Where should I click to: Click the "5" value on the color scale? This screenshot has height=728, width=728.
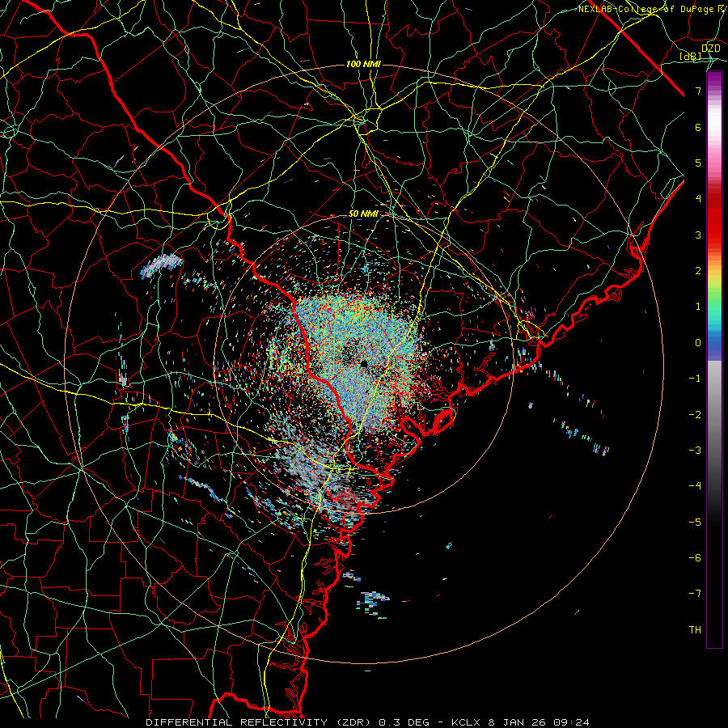(698, 163)
